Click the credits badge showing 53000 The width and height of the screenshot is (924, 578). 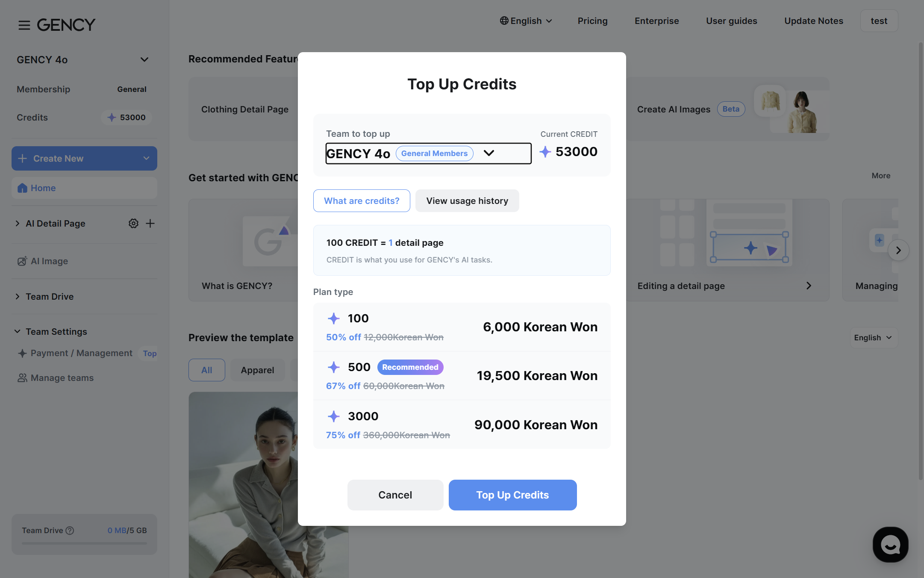point(127,118)
